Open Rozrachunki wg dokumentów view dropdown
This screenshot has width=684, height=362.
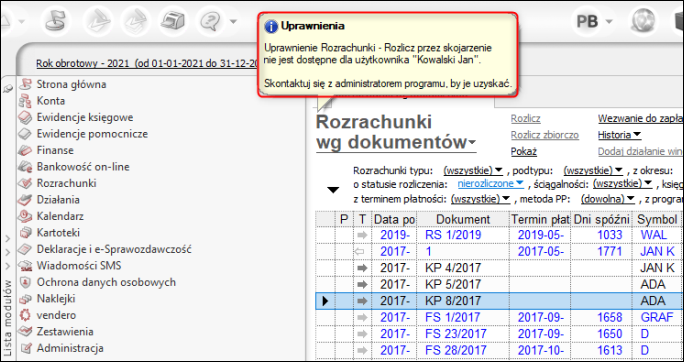[471, 143]
